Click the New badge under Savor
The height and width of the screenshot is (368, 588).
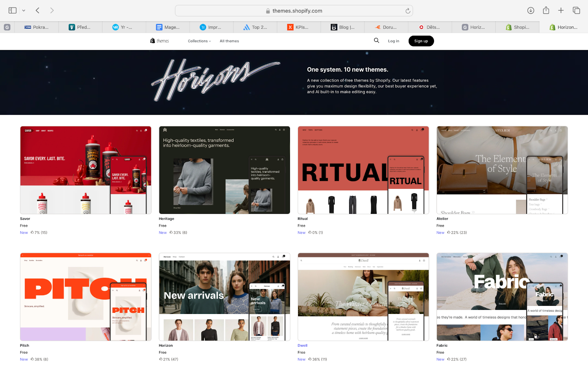[x=24, y=233]
